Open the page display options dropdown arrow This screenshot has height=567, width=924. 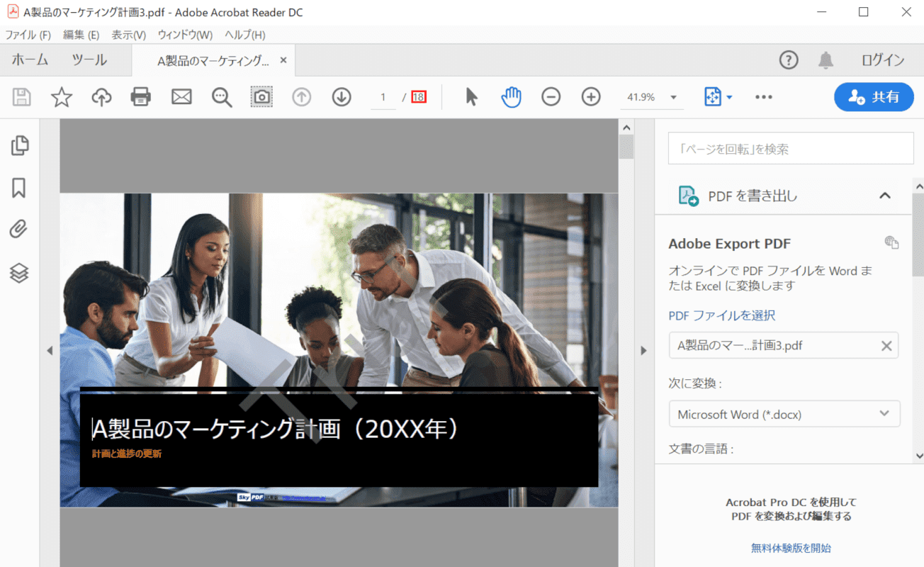[x=729, y=97]
